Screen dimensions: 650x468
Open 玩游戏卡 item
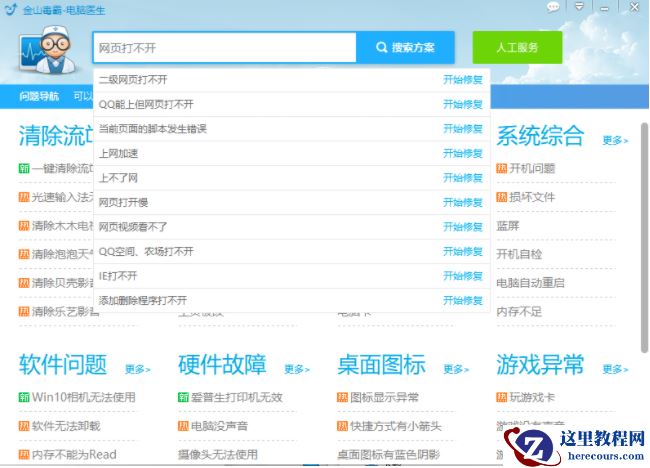532,397
